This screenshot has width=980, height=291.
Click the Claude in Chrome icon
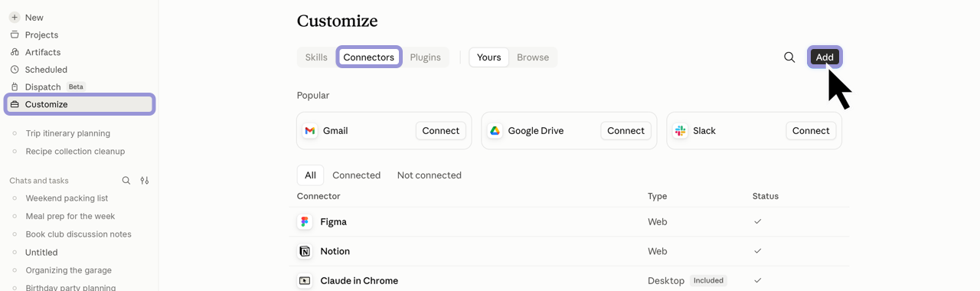(x=305, y=281)
